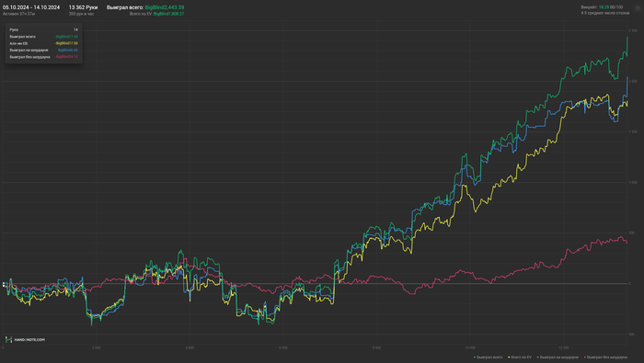Image resolution: width=644 pixels, height=363 pixels.
Task: Click total winnings value BigBlind2,443.39
Action: pyautogui.click(x=165, y=7)
